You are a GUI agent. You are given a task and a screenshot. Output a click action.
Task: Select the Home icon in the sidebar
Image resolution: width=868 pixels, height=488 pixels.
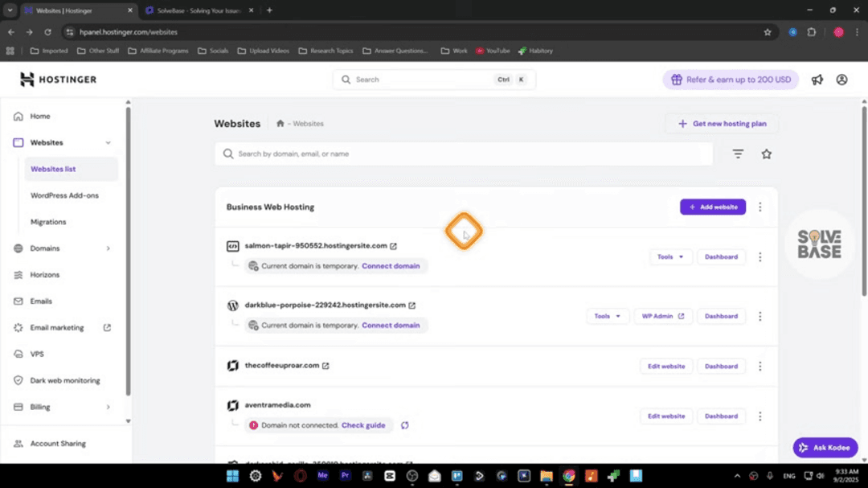click(x=18, y=116)
